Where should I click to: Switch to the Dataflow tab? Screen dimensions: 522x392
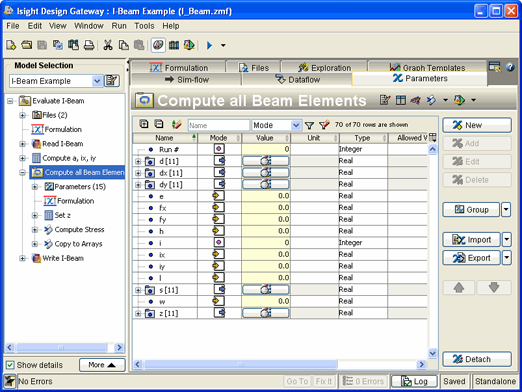coord(297,80)
